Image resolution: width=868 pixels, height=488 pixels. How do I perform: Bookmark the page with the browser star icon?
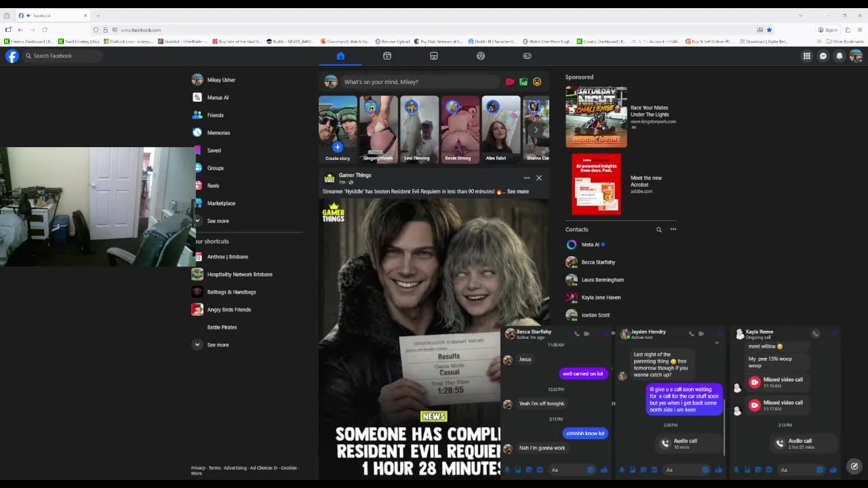click(769, 30)
